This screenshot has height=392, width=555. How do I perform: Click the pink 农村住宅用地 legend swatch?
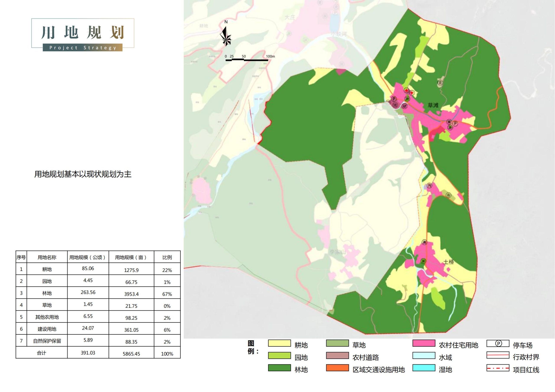(x=424, y=343)
